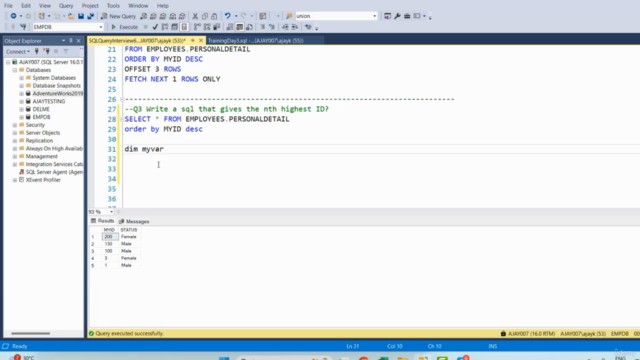
Task: Parse the query with checkmark icon
Action: pos(155,27)
